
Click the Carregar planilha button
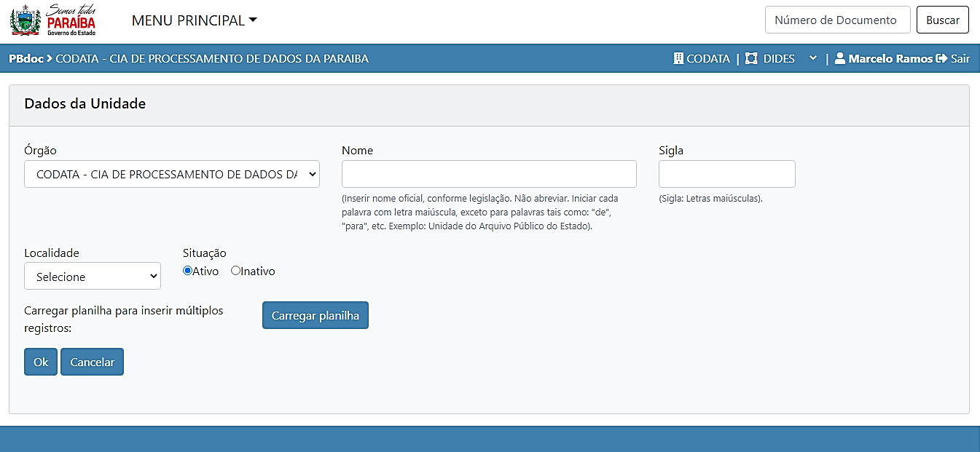click(315, 315)
